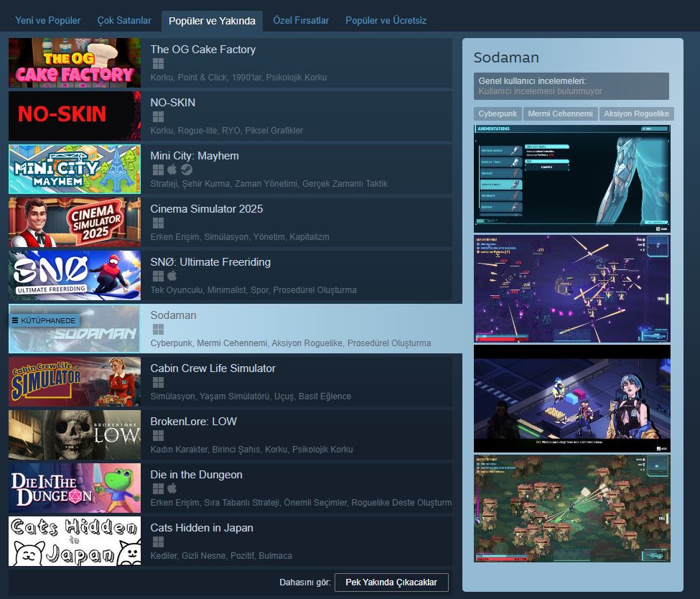This screenshot has width=700, height=599.
Task: Click tags 'Korku, Point & Click, 1990'lar, Psikolojik Korku'
Action: [238, 78]
